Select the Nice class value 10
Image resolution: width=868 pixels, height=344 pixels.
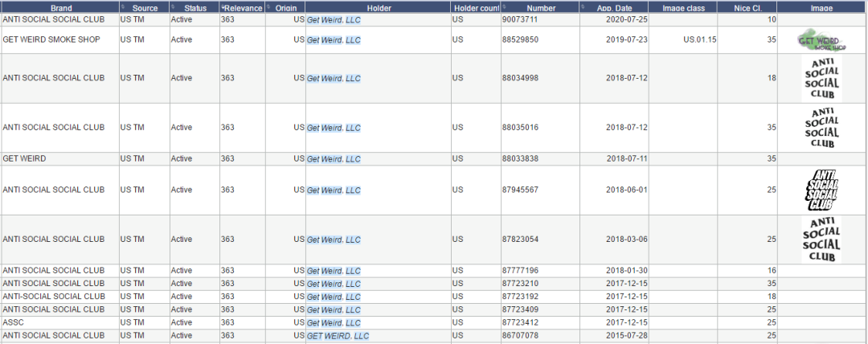[x=772, y=19]
